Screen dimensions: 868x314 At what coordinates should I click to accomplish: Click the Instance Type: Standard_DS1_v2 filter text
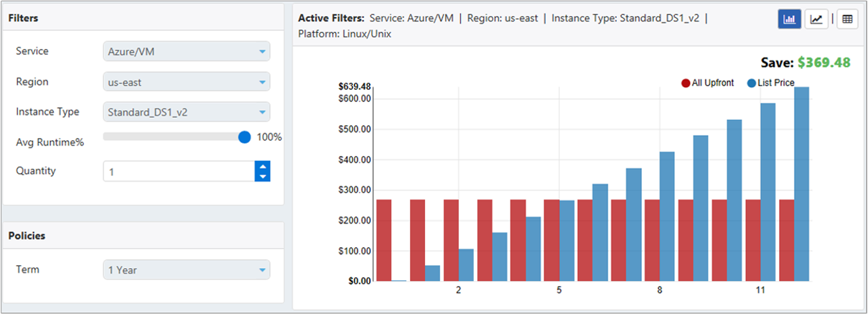626,18
